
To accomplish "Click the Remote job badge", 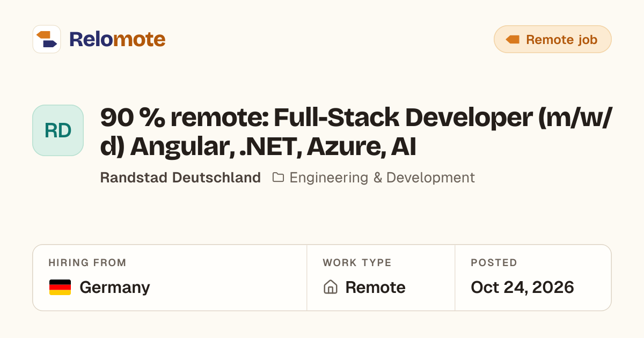I will point(553,39).
